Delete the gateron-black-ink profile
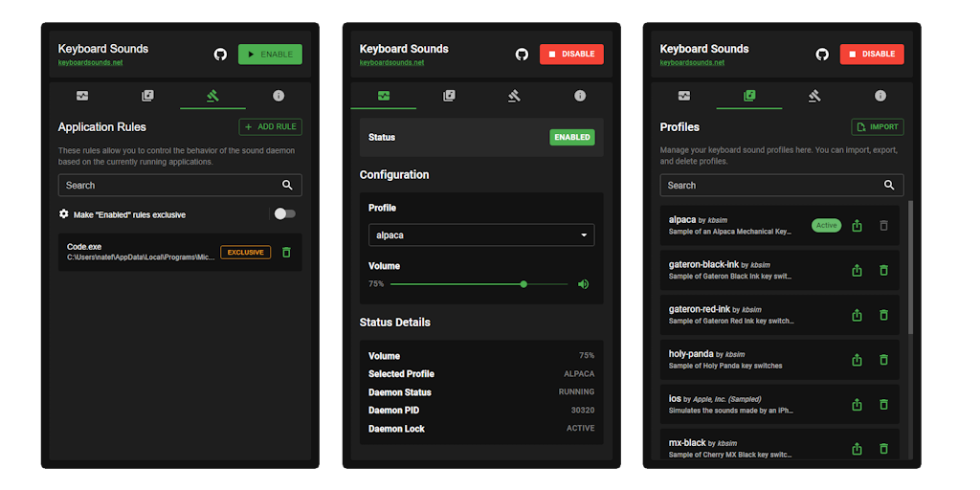Image resolution: width=980 pixels, height=490 pixels. click(x=883, y=271)
